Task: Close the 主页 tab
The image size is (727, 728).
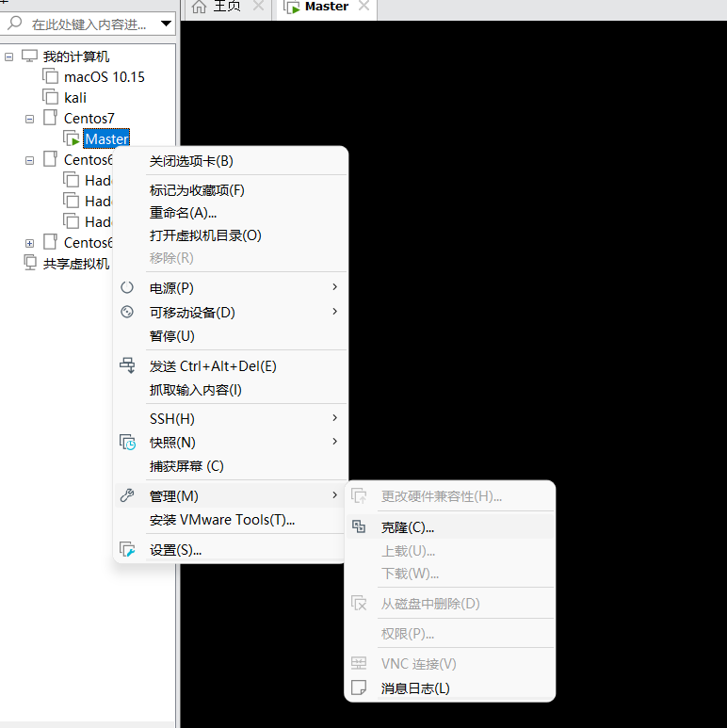Action: (x=259, y=6)
